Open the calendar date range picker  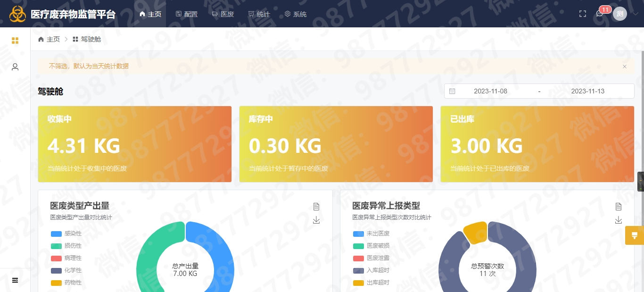click(452, 91)
